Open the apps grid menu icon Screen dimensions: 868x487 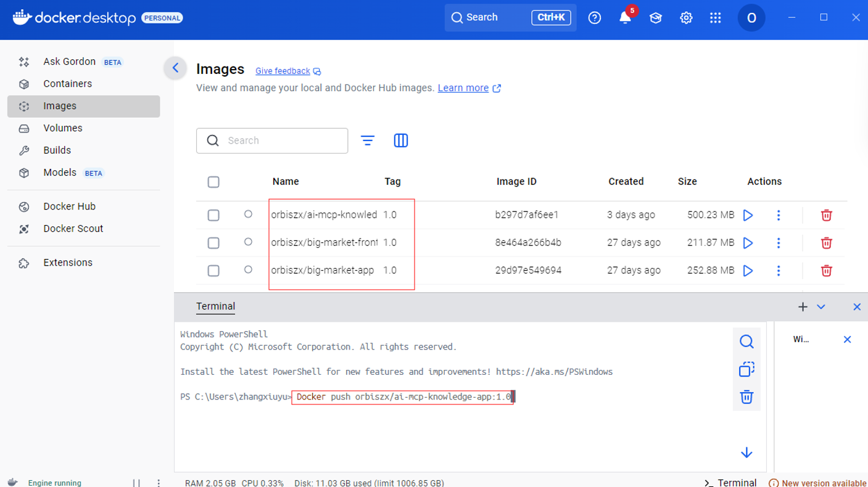click(716, 18)
